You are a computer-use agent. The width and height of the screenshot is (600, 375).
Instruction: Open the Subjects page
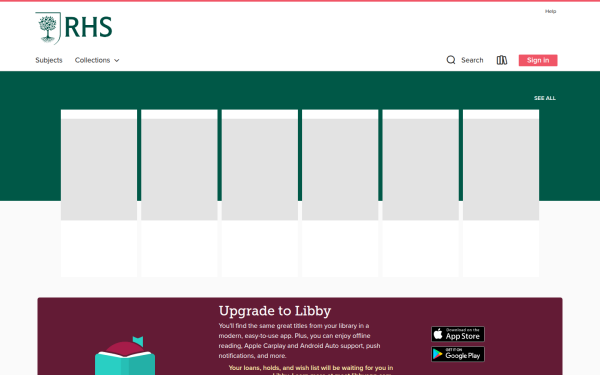coord(49,60)
